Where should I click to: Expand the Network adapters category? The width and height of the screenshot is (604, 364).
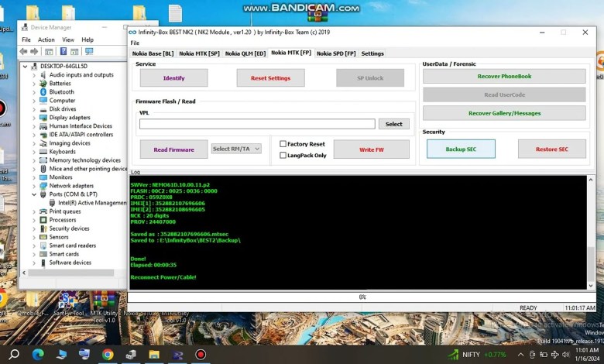pos(34,186)
